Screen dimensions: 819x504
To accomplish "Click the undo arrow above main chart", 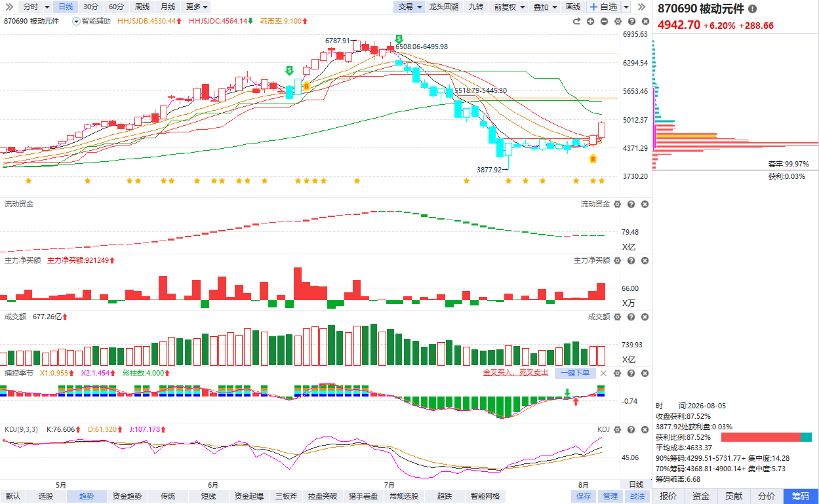I will point(576,21).
